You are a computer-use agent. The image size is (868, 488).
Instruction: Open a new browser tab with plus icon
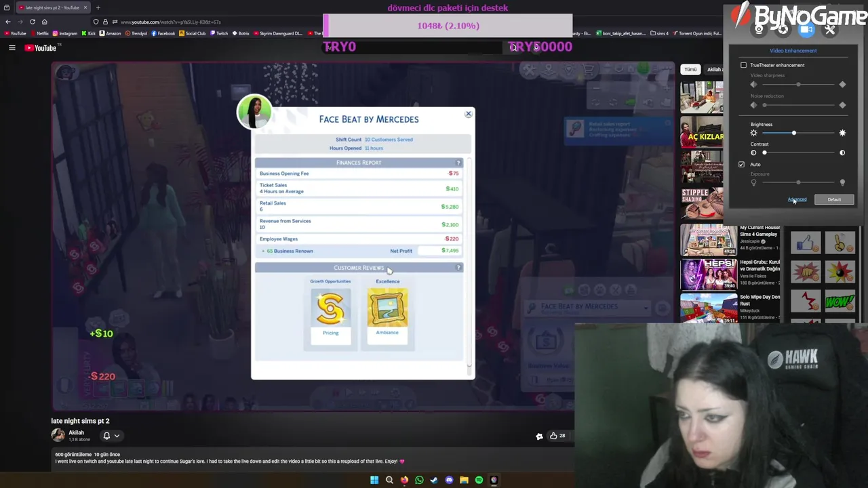pos(98,7)
